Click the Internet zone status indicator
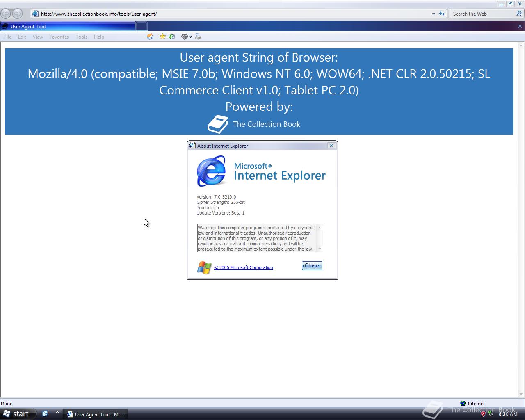The height and width of the screenshot is (420, 525). tap(472, 404)
